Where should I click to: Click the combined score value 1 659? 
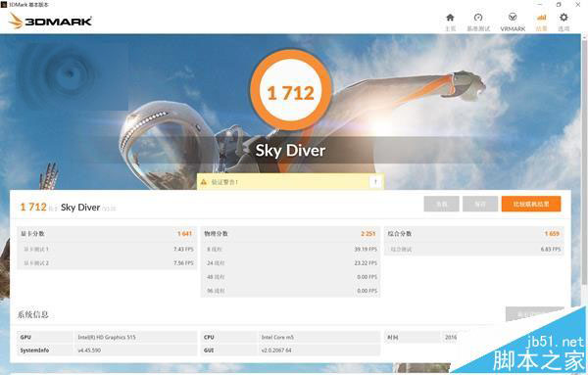point(552,233)
